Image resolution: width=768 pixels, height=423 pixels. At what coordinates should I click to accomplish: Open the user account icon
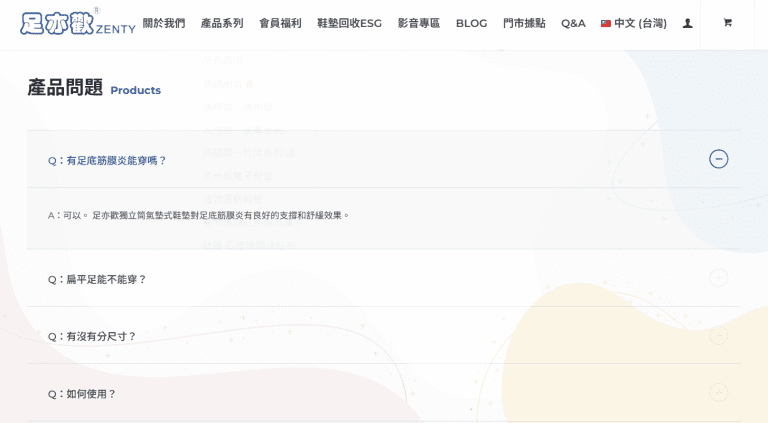pyautogui.click(x=687, y=23)
